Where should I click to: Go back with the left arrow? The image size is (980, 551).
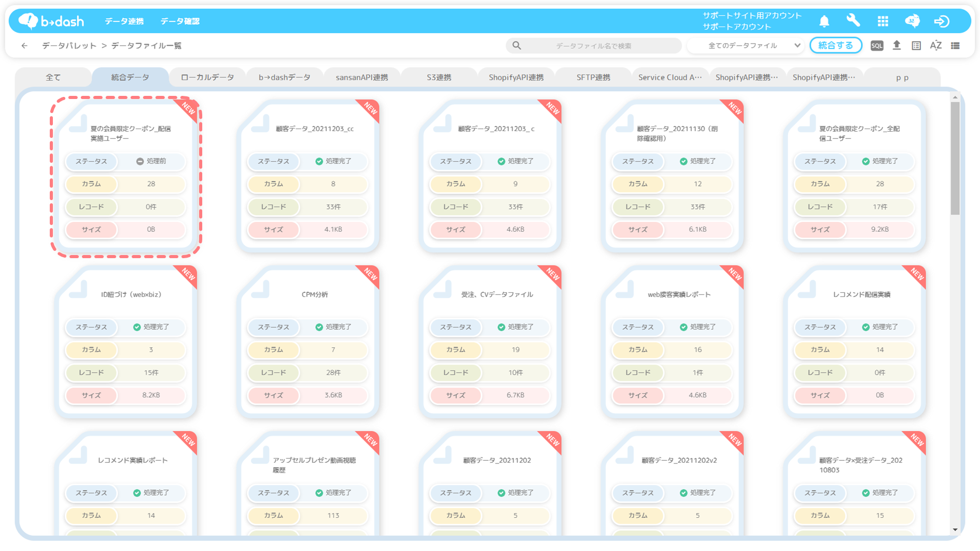tap(24, 46)
